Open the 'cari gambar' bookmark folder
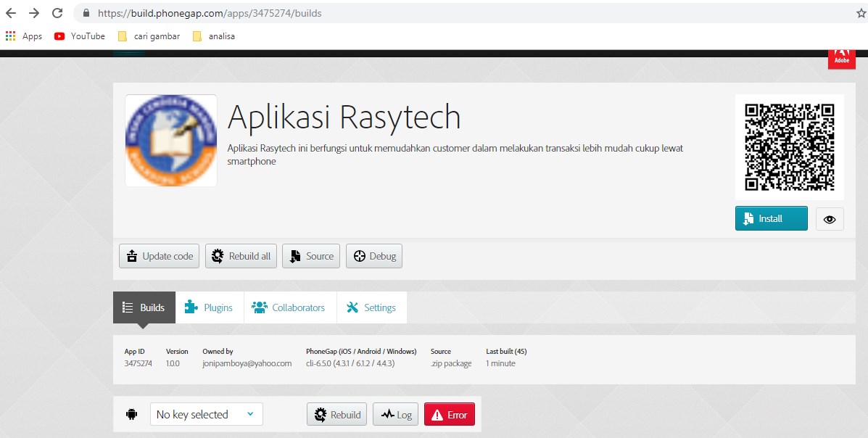The image size is (868, 438). 149,36
